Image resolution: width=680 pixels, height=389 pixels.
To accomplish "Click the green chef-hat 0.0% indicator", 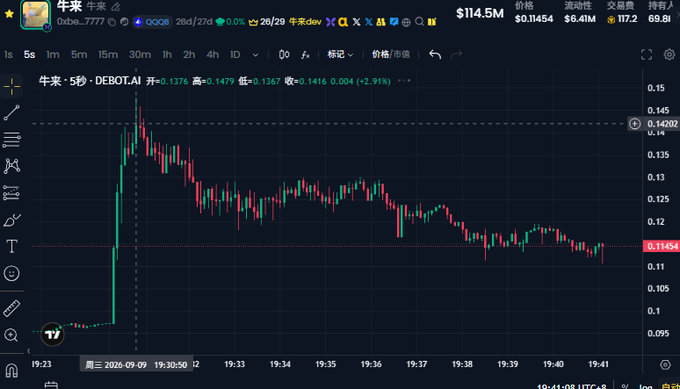I will coord(230,22).
